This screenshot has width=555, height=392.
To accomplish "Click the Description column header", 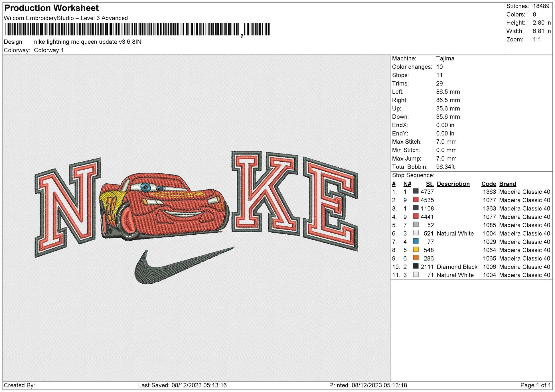I will (453, 184).
